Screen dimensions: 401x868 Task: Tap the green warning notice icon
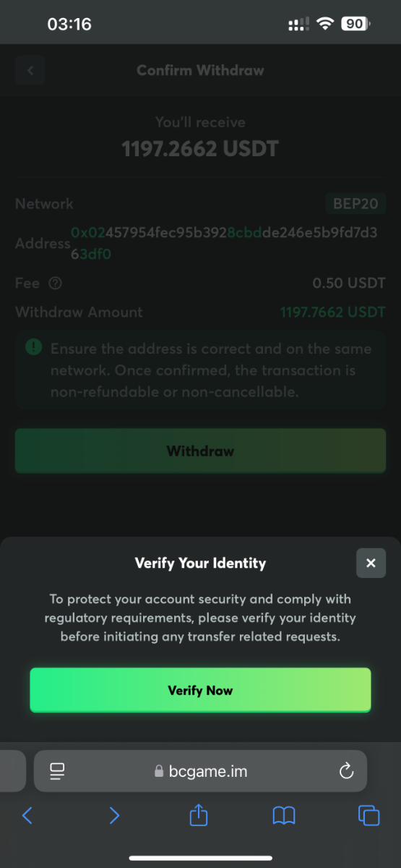33,348
